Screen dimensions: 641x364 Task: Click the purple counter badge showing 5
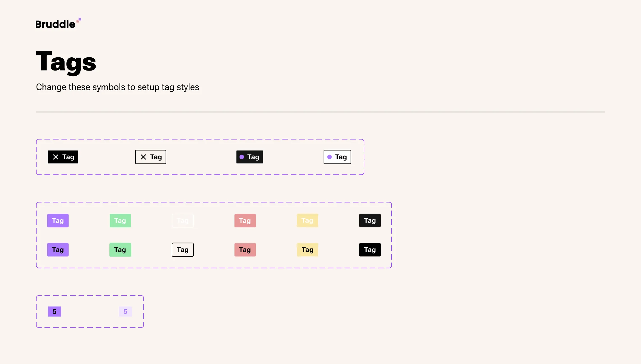[54, 311]
